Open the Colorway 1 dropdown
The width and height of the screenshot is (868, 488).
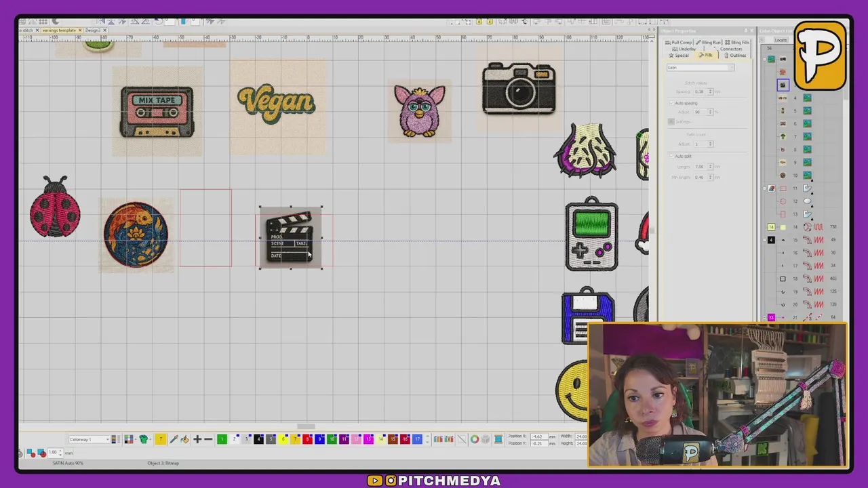(89, 439)
